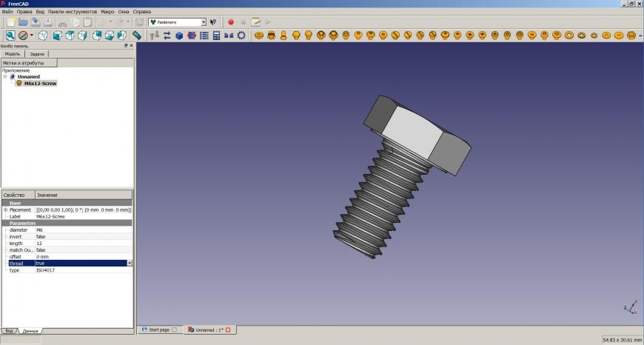This screenshot has width=644, height=345.
Task: Click the Fit All view icon
Action: [10, 36]
